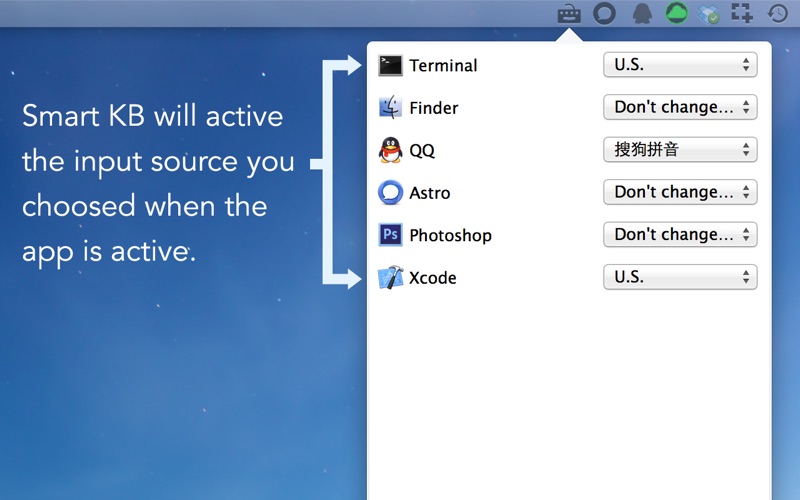800x500 pixels.
Task: Click the QQ penguin menu bar icon
Action: pyautogui.click(x=642, y=13)
